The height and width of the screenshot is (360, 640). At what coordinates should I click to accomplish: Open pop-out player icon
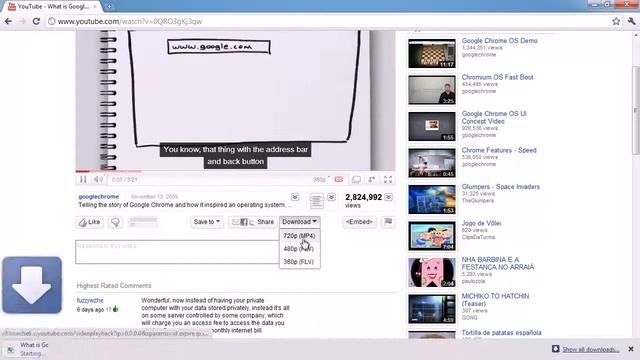[372, 179]
